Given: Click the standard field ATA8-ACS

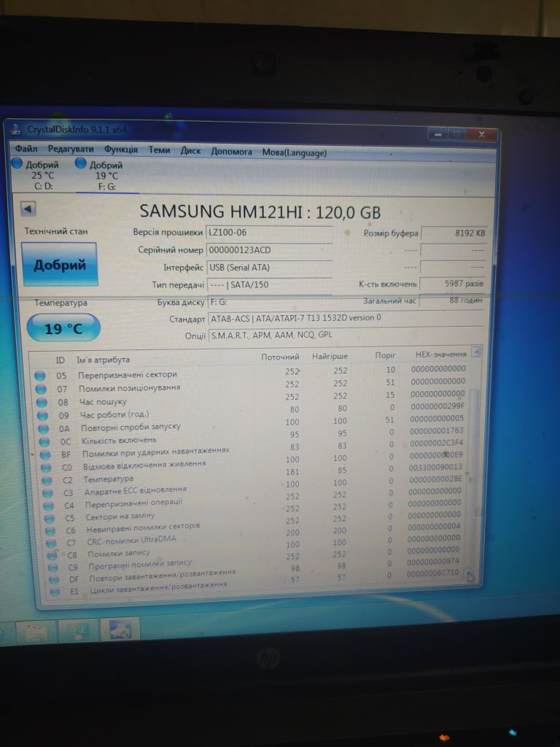Looking at the screenshot, I should pos(346,318).
